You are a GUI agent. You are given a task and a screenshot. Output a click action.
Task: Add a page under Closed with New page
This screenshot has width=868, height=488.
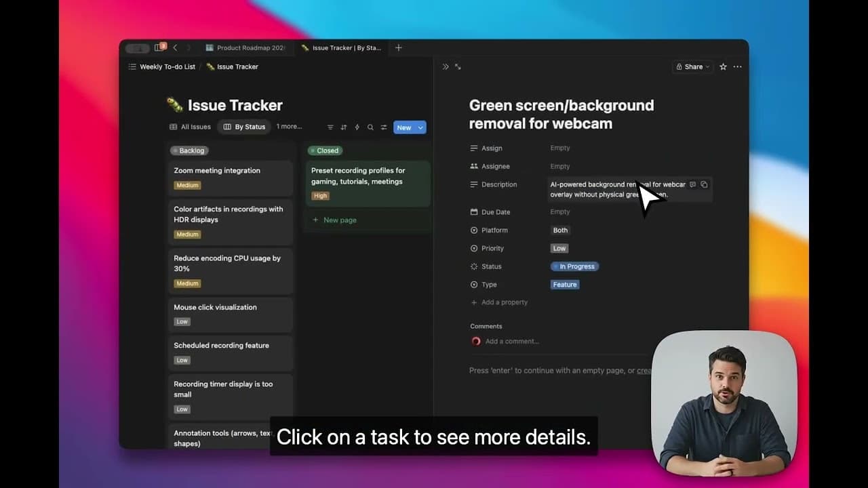tap(335, 220)
